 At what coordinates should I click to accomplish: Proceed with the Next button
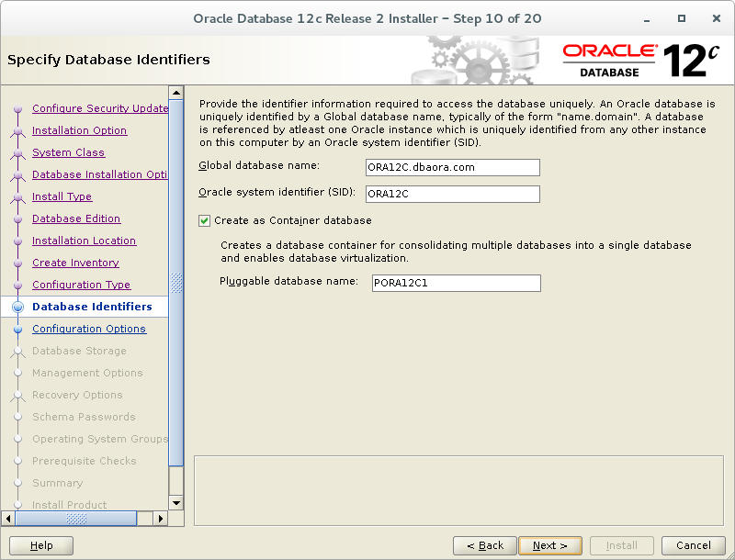pyautogui.click(x=550, y=545)
